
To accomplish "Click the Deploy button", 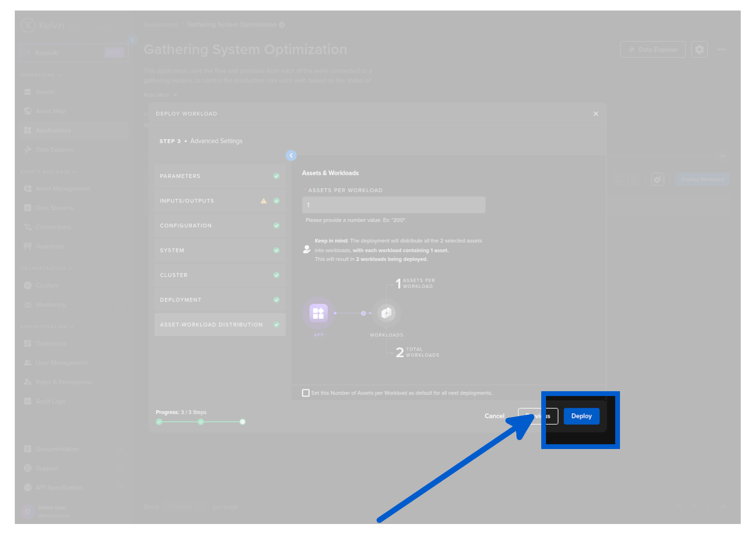I will coord(581,416).
